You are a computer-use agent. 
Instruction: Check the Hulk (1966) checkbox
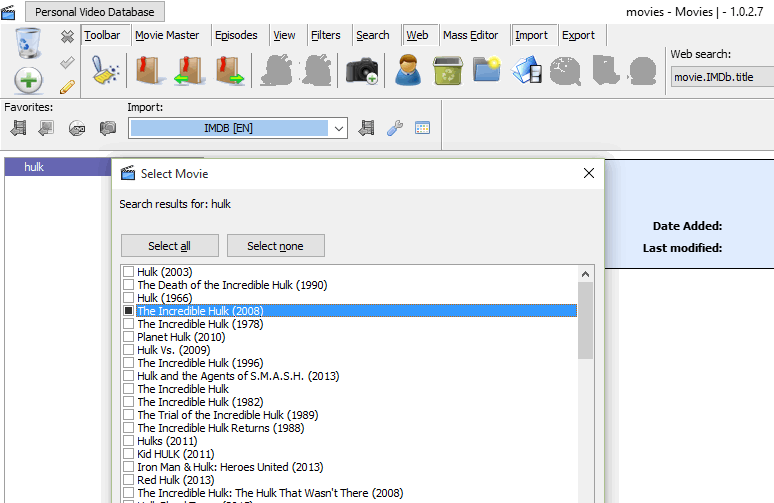click(129, 298)
